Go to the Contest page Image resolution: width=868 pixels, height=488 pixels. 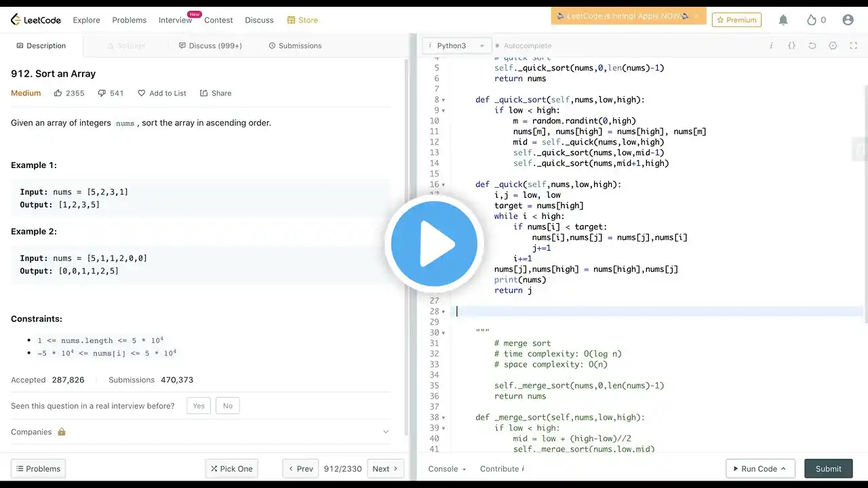(x=218, y=20)
